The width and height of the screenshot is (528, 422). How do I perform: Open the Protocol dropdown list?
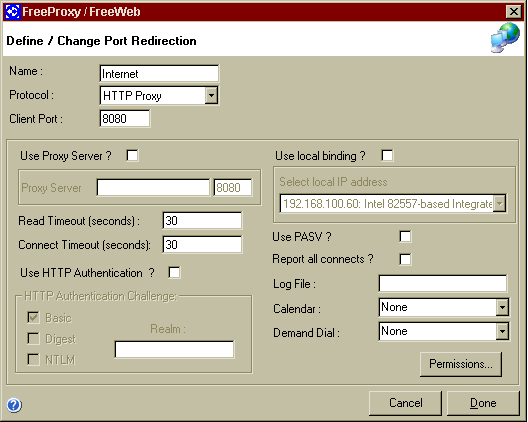click(211, 95)
